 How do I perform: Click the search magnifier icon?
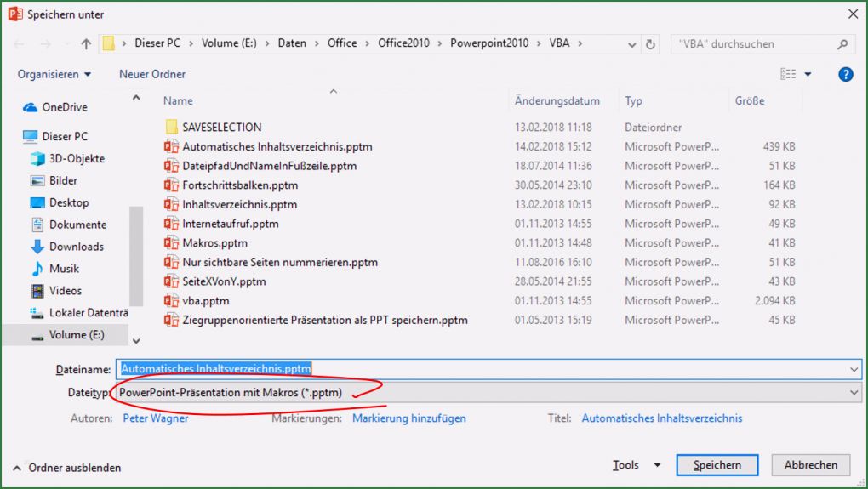(842, 43)
